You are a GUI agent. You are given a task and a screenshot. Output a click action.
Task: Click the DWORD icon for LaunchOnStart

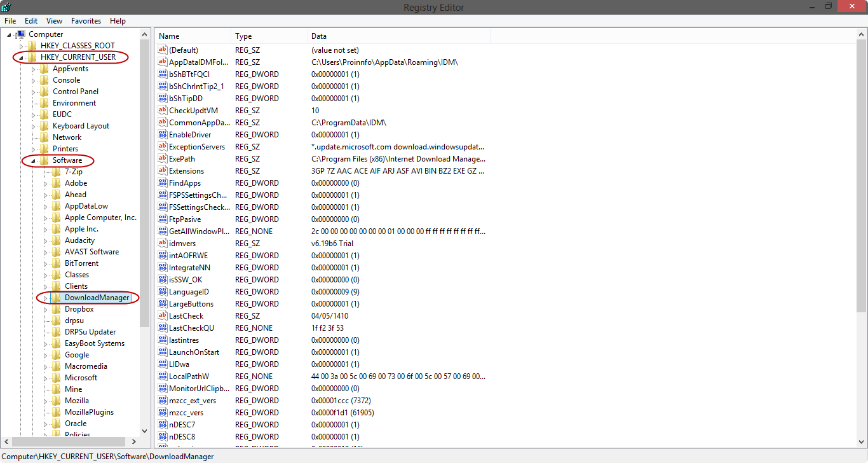[x=163, y=352]
